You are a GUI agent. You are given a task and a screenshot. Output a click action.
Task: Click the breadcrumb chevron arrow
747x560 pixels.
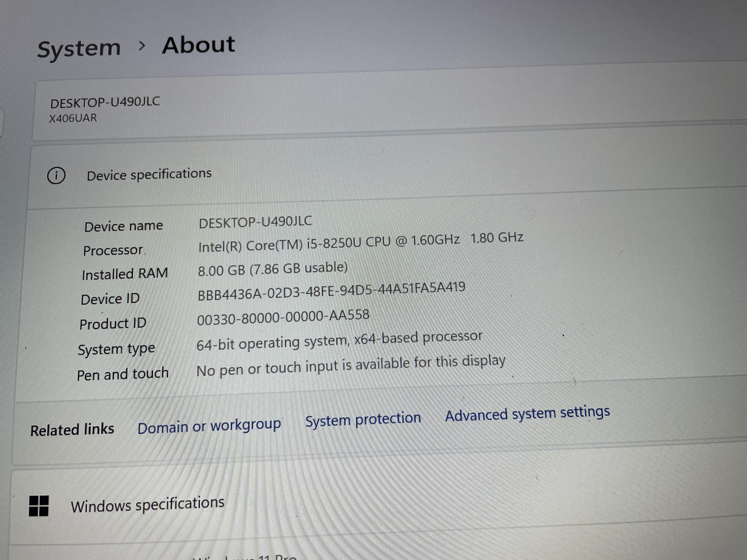pos(142,46)
